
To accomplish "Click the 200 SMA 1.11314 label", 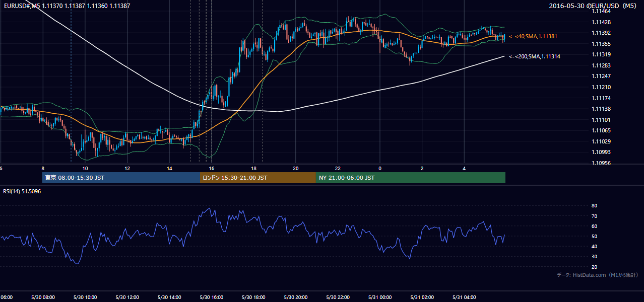I will [x=535, y=57].
